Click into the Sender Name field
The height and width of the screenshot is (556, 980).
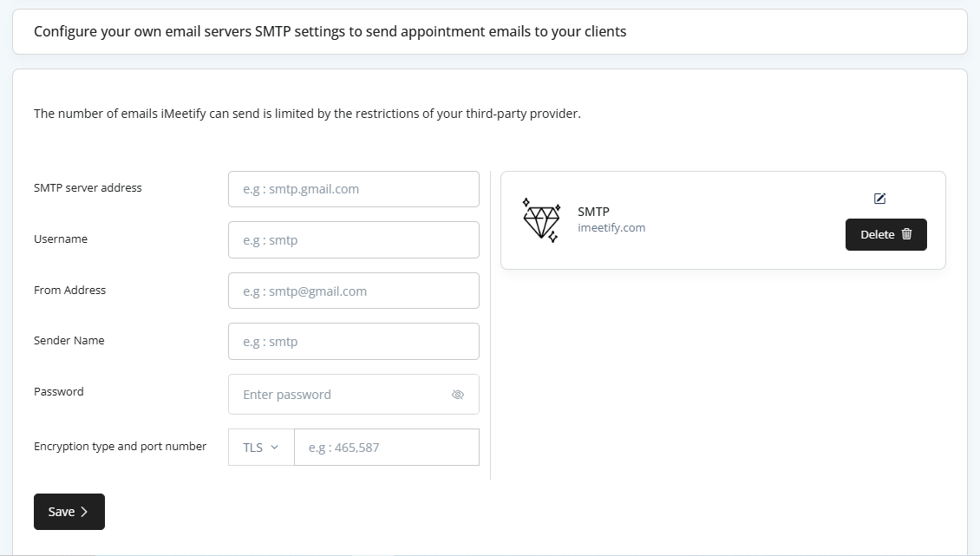point(353,342)
